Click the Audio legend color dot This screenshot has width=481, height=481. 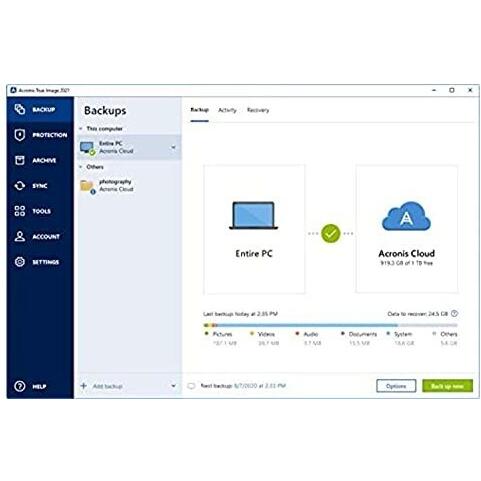click(297, 333)
